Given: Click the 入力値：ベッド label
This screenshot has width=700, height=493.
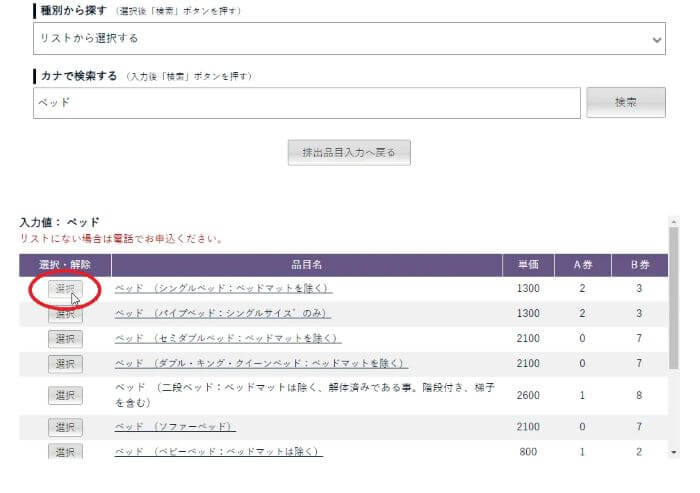Looking at the screenshot, I should coord(59,222).
